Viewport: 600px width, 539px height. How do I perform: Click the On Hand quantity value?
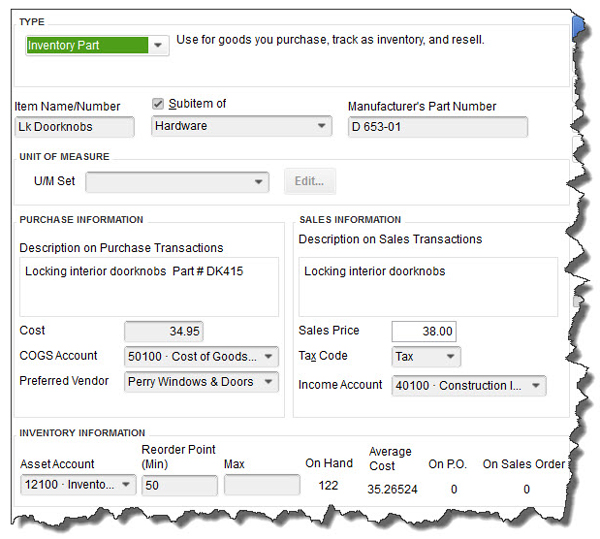tap(327, 486)
